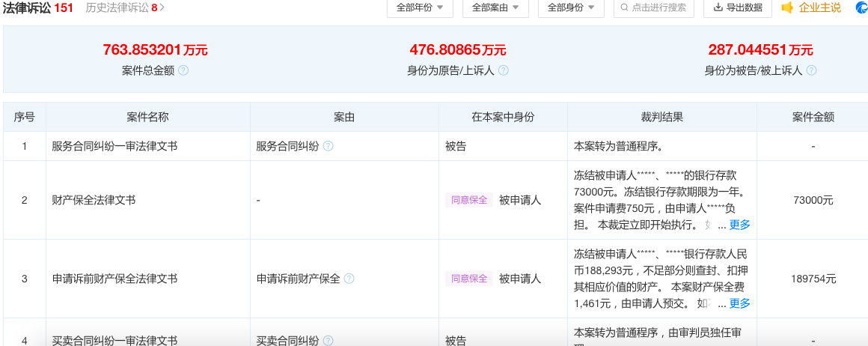Viewport: 868px width, 346px height.
Task: Open the 全部案由 cause filter dropdown
Action: (x=495, y=7)
